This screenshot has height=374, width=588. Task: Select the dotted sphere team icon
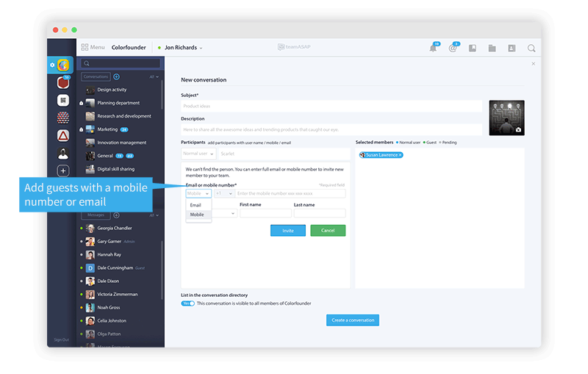[63, 118]
